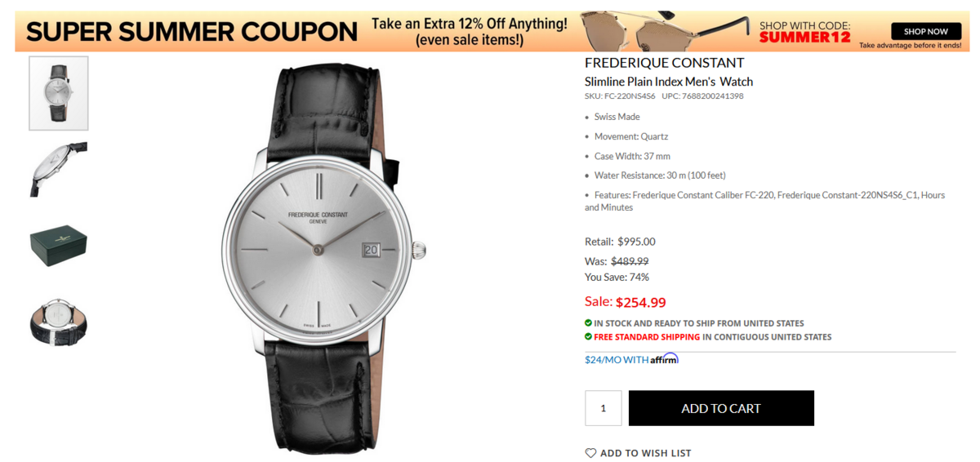The width and height of the screenshot is (980, 462).
Task: Click the Super Summer Coupon banner heading
Action: tap(192, 32)
